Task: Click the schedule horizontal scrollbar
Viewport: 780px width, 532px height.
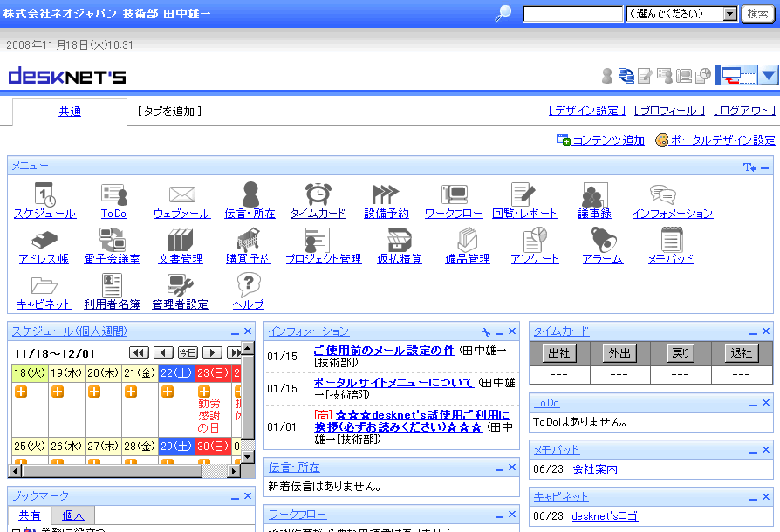Action: [x=125, y=470]
